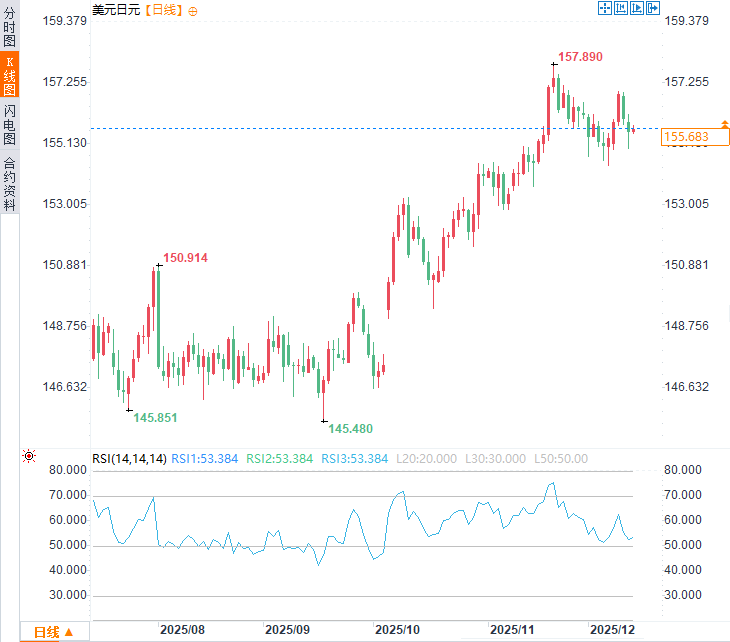
Task: Click the jump-to-start chart icon
Action: pyautogui.click(x=621, y=8)
